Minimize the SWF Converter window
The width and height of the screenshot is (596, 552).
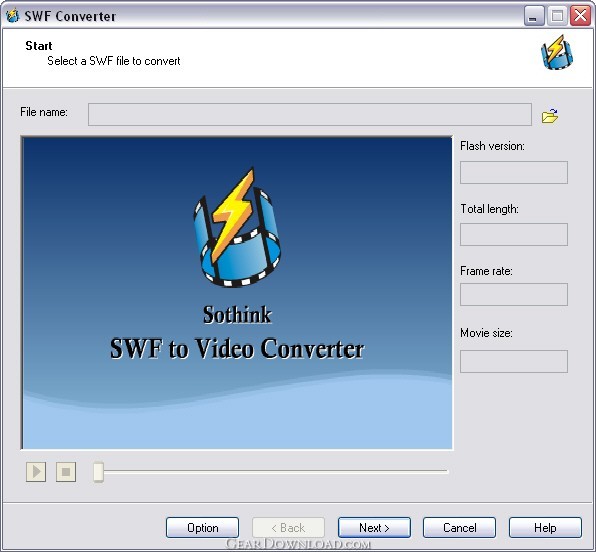point(534,16)
